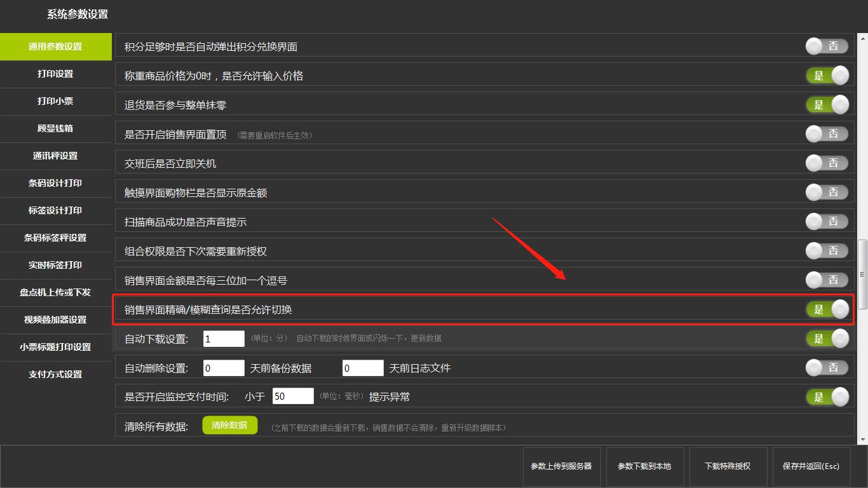The width and height of the screenshot is (868, 488).
Task: Open the 打印设置 tab
Action: click(x=55, y=74)
